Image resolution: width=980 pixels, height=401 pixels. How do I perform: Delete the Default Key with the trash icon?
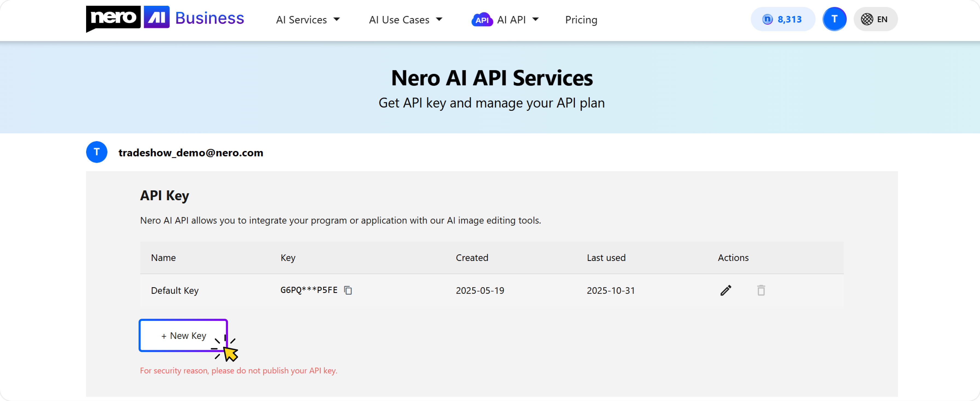[x=761, y=290]
